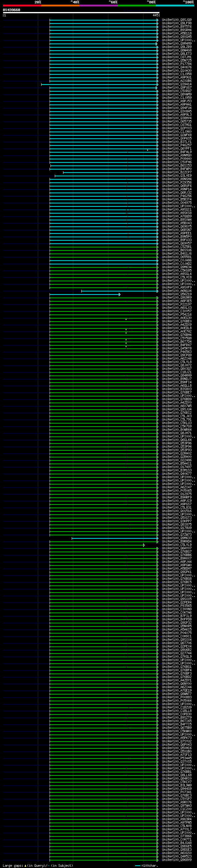
Task: Select label UniRef100_A5BDH7
Action: [177, 568]
